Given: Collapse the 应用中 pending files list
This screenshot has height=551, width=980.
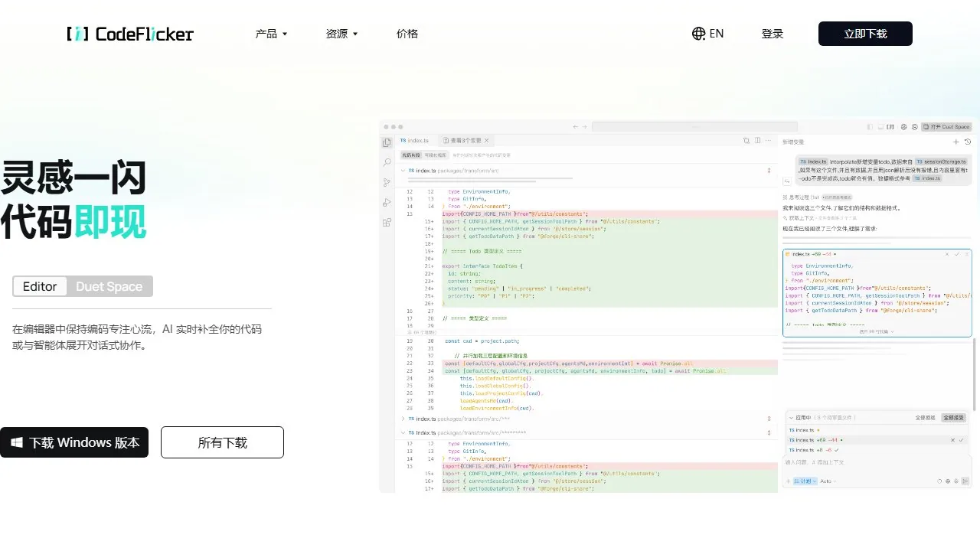Looking at the screenshot, I should click(x=791, y=418).
